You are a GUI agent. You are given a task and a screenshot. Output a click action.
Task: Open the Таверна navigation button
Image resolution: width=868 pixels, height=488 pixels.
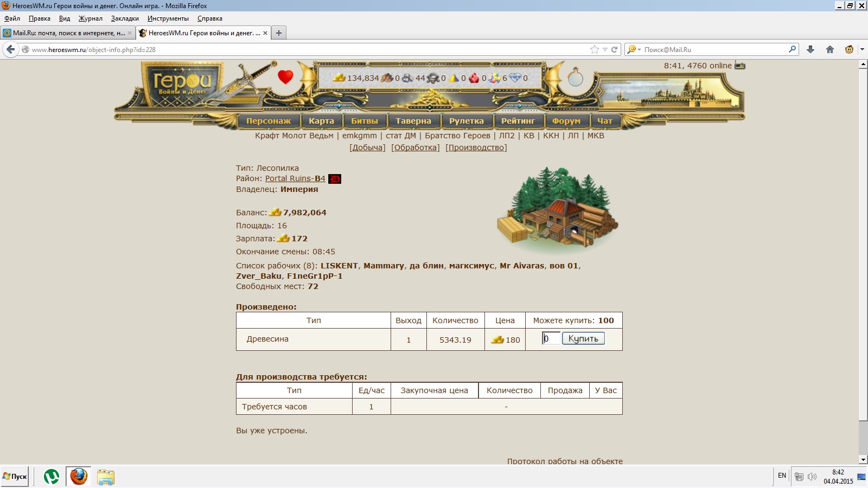[413, 121]
